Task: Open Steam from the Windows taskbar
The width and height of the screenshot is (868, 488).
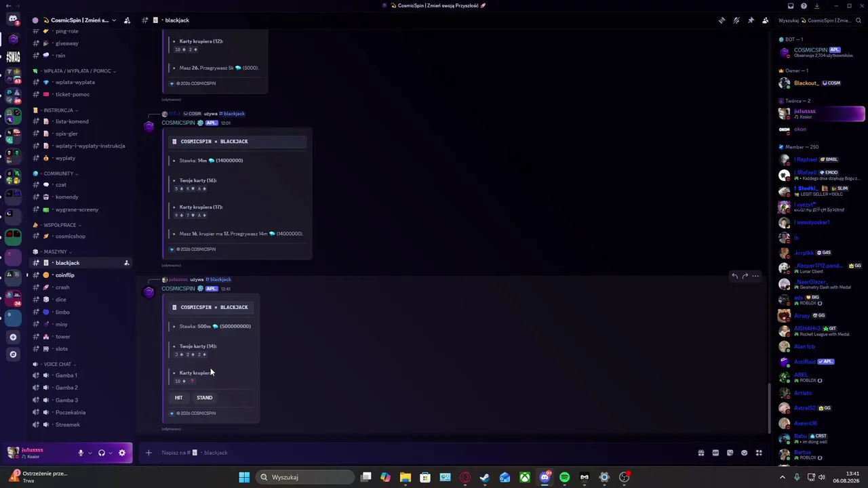Action: [x=485, y=477]
